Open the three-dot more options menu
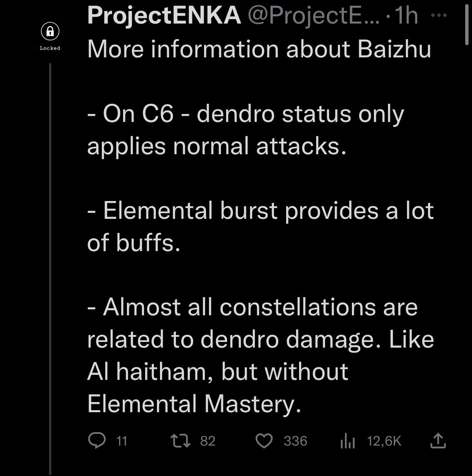472x476 pixels. [440, 15]
